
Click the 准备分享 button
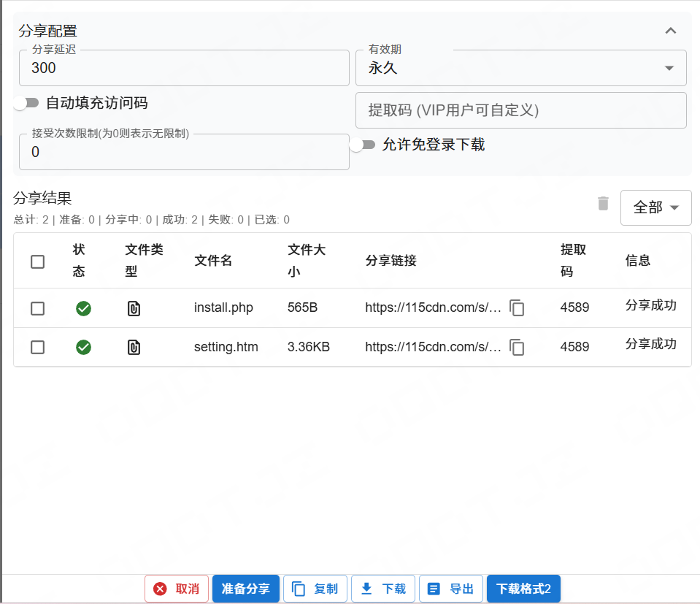tap(245, 589)
